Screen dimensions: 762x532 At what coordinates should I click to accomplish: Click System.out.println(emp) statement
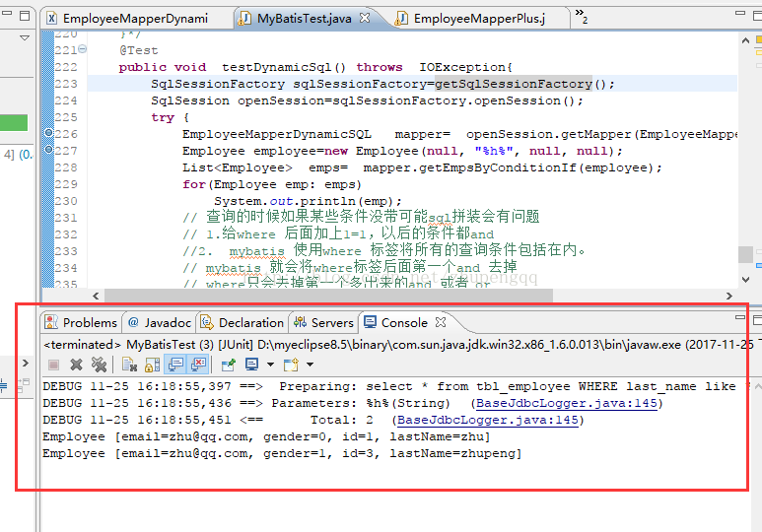click(x=309, y=201)
